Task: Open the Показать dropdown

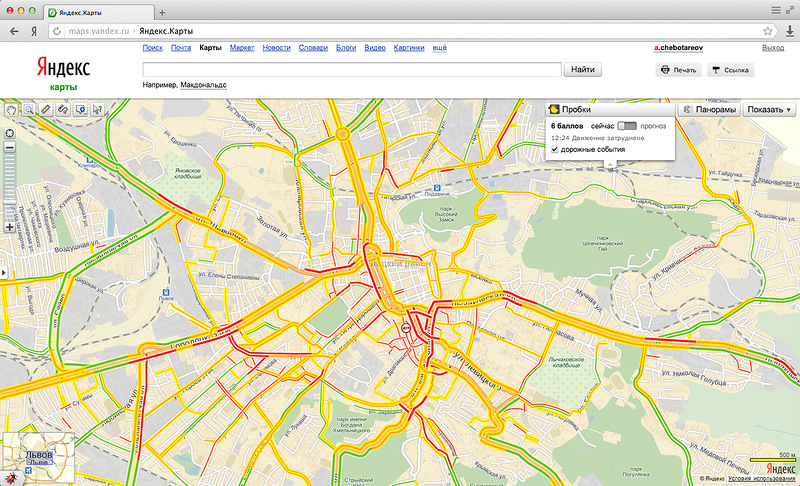Action: (769, 110)
